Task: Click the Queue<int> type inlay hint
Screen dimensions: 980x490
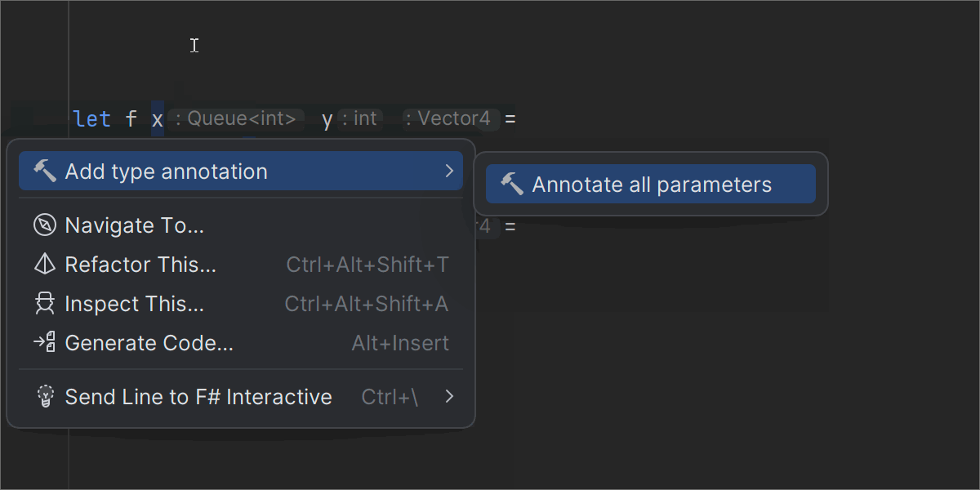Action: (235, 119)
